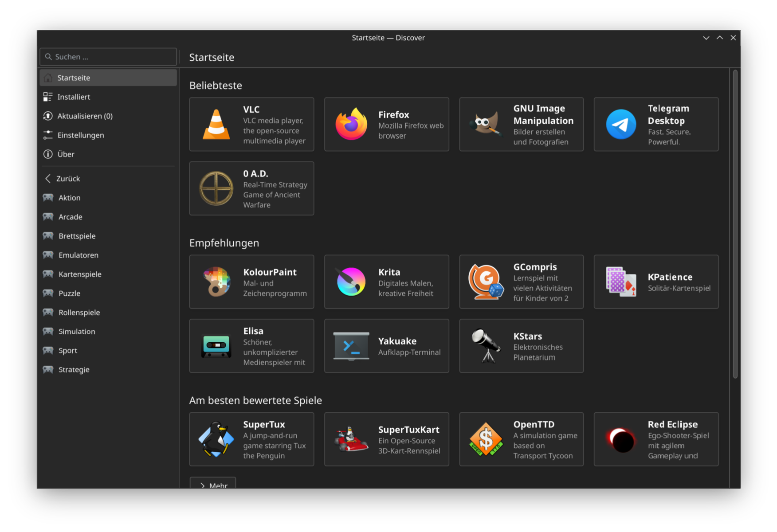This screenshot has width=777, height=532.
Task: Open the Krita app title
Action: click(x=389, y=272)
